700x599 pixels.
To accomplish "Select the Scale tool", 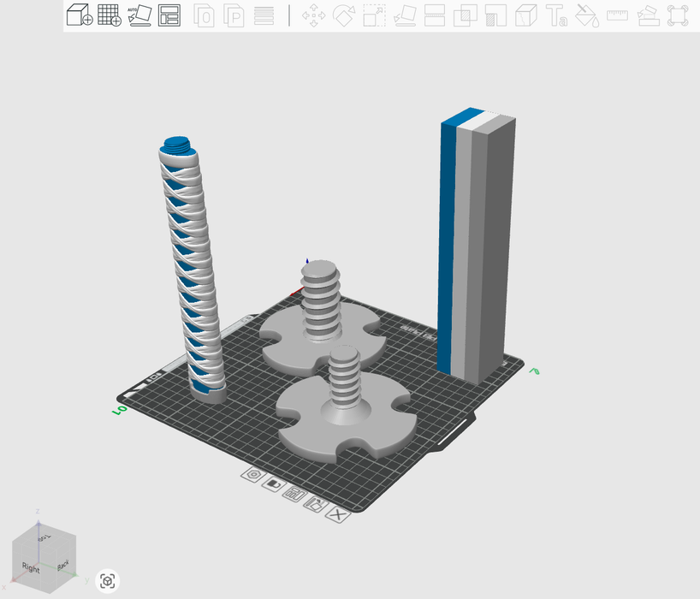I will (x=374, y=15).
